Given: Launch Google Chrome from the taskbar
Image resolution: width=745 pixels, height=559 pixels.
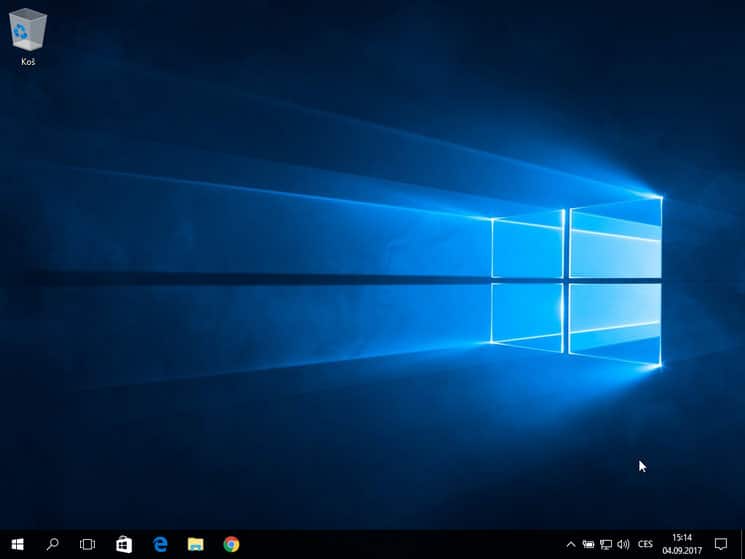Looking at the screenshot, I should pyautogui.click(x=231, y=544).
